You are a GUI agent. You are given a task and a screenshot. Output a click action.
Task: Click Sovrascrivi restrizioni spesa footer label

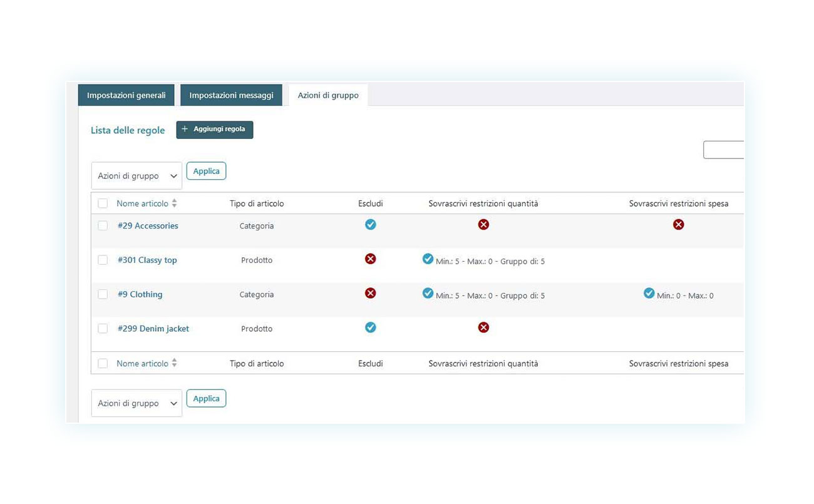[x=679, y=363]
